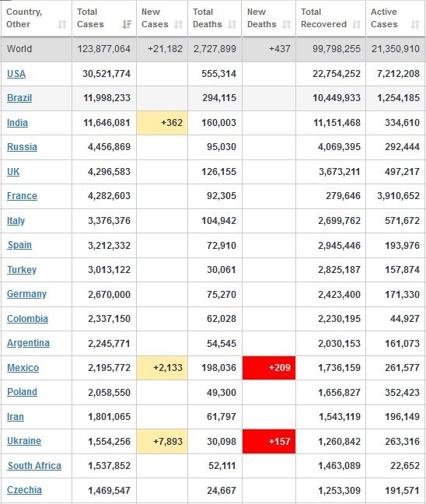Image resolution: width=426 pixels, height=504 pixels.
Task: Sort by Country, Other column icon
Action: coord(62,24)
